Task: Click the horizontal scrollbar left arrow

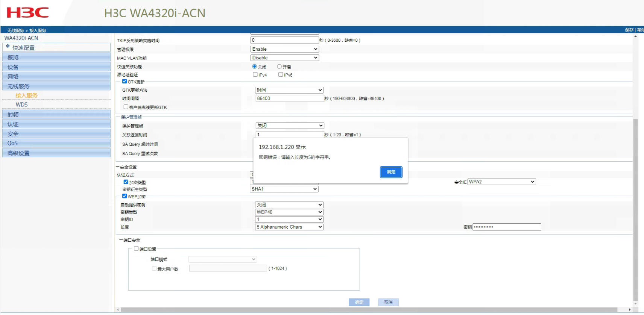Action: [118, 310]
